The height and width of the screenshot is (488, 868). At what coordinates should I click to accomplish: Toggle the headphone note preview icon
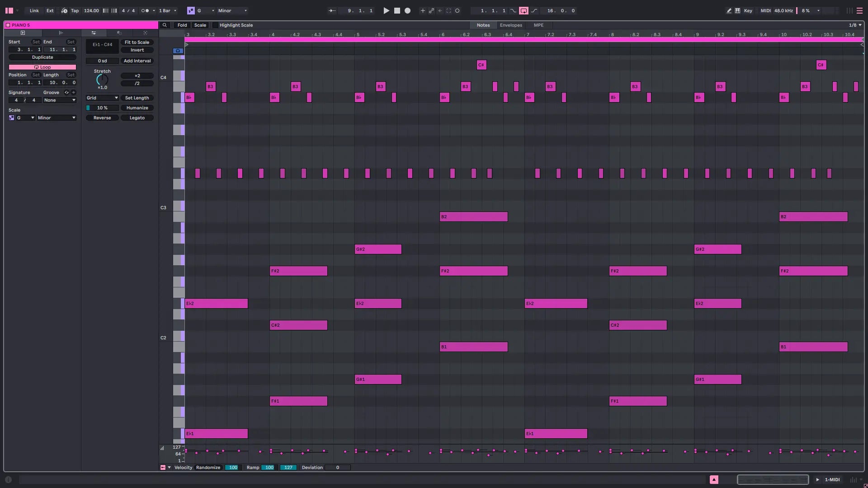pyautogui.click(x=178, y=51)
